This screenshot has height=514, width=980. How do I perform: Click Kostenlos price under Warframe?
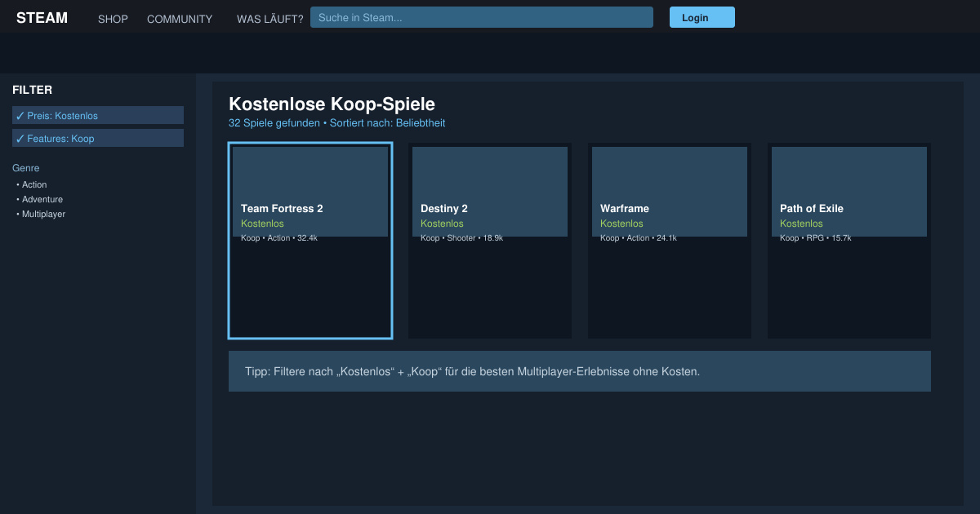click(x=621, y=224)
